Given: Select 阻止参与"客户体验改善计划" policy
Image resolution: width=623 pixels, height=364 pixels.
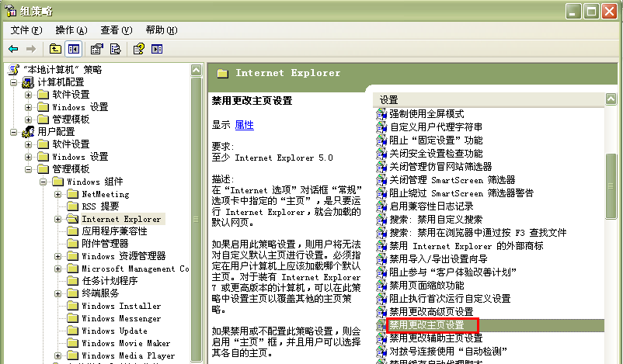Looking at the screenshot, I should (453, 272).
